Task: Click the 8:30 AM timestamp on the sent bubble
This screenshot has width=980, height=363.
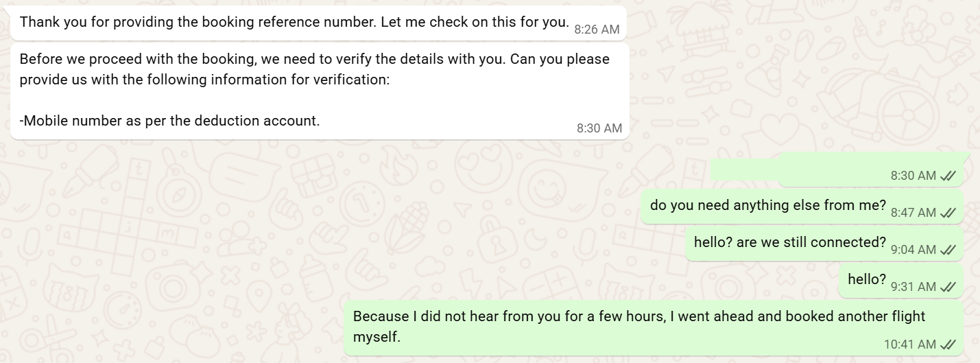Action: coord(913,176)
